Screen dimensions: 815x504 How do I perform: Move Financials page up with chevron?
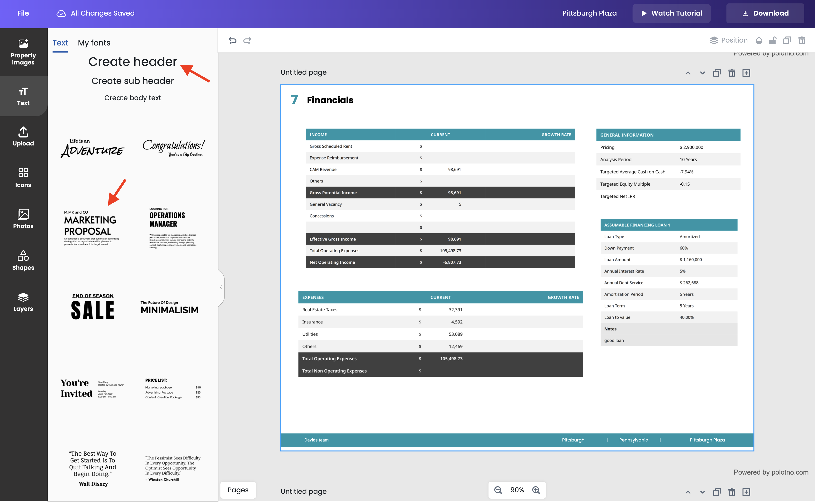[688, 73]
